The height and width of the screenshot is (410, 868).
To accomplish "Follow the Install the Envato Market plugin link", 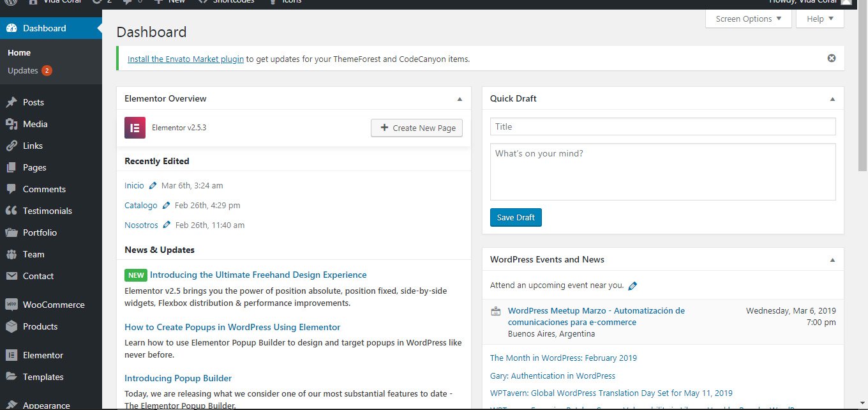I will [x=186, y=59].
